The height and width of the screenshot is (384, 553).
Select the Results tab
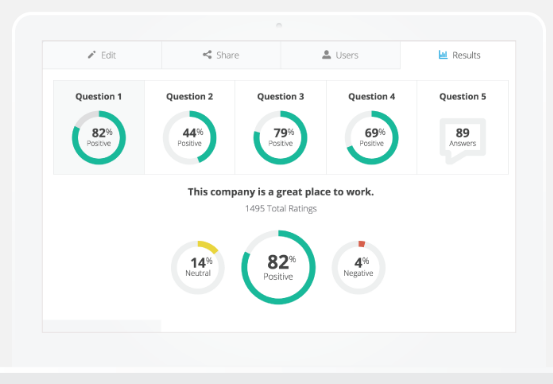click(458, 55)
